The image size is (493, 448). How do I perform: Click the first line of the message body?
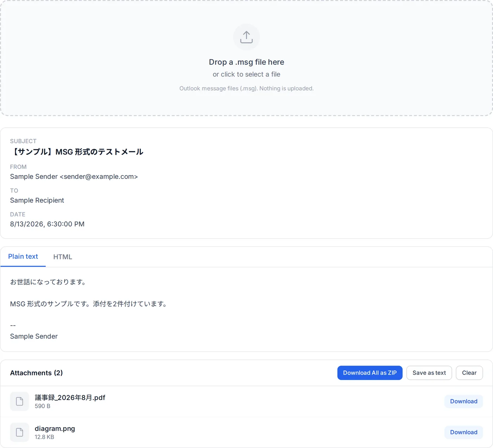(49, 282)
